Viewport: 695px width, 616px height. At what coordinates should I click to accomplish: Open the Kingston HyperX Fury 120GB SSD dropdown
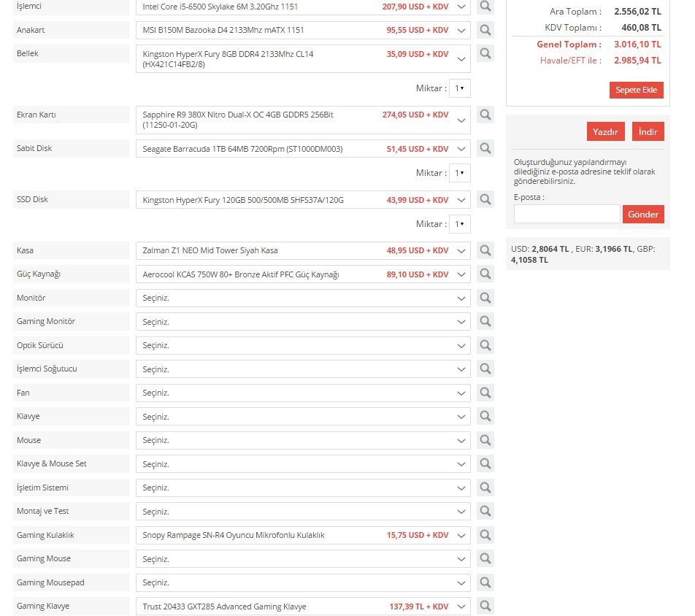point(303,200)
